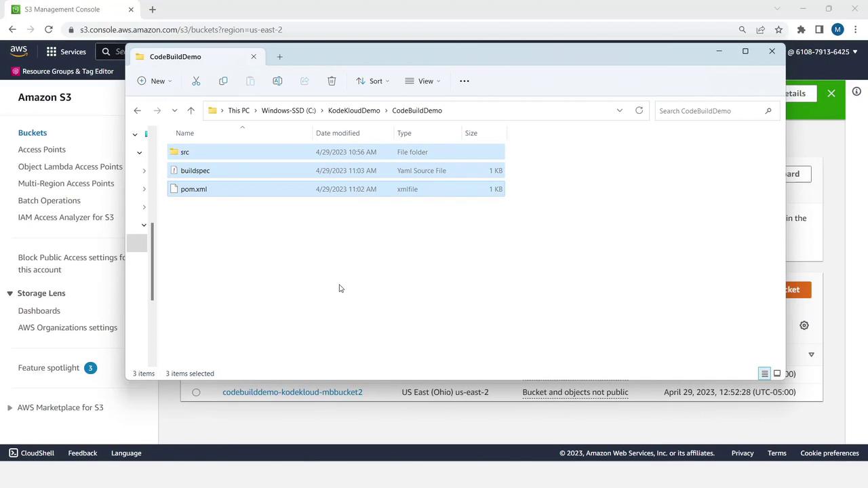Open the Sort dropdown
The image size is (868, 488).
[x=373, y=81]
